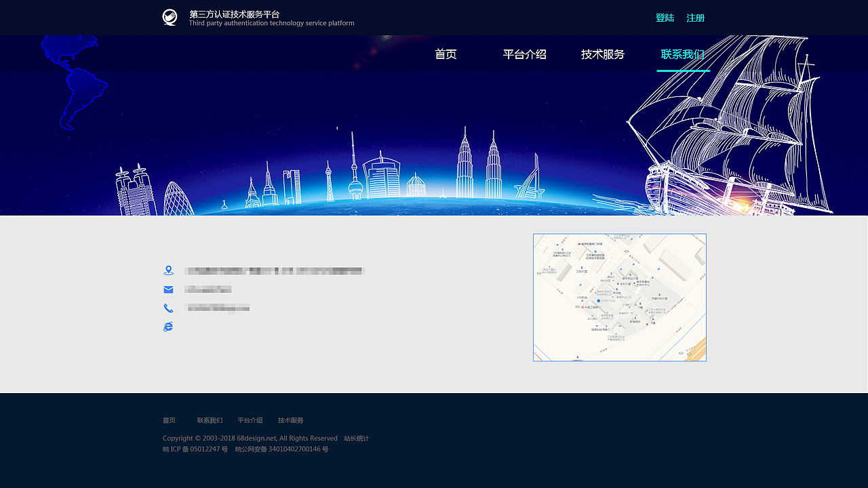The image size is (868, 488).
Task: Open the 皖 ICP 备案号 link
Action: 195,449
